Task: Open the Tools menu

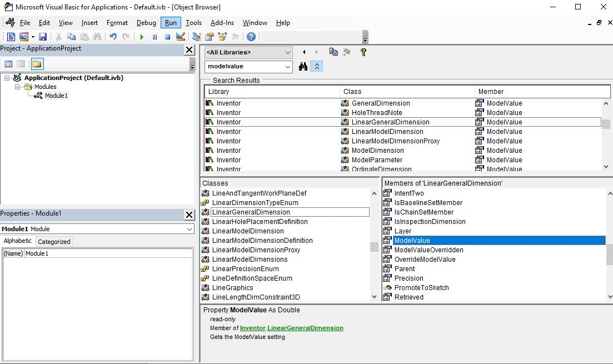Action: (x=193, y=23)
